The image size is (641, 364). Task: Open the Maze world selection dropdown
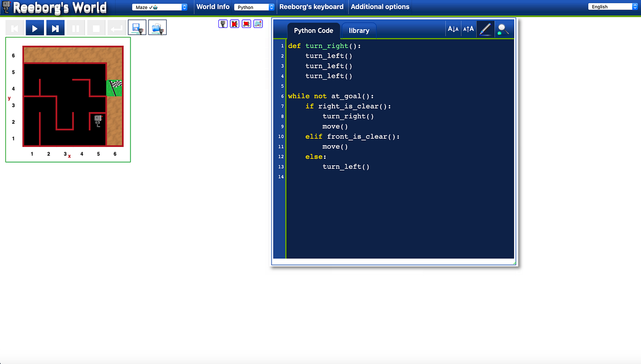(x=159, y=6)
